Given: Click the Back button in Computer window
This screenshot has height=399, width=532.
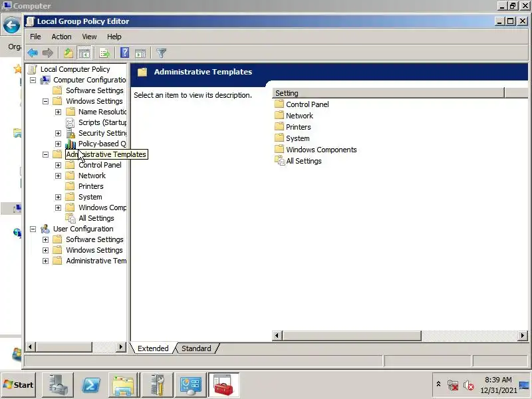Looking at the screenshot, I should (x=11, y=25).
